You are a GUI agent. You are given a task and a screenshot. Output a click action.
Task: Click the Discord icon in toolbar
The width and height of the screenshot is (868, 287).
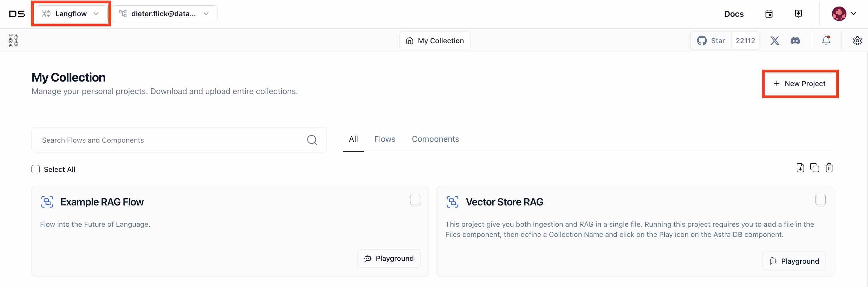click(x=795, y=40)
